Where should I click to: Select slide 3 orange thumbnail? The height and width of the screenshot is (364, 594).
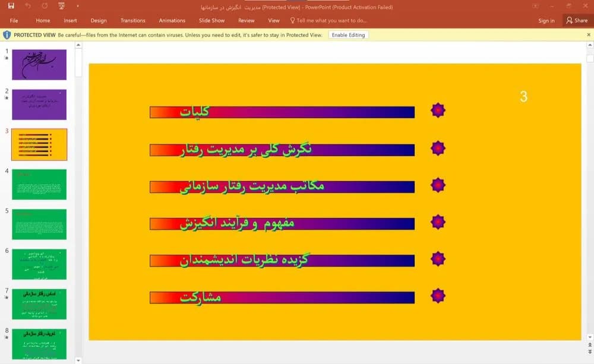[39, 144]
